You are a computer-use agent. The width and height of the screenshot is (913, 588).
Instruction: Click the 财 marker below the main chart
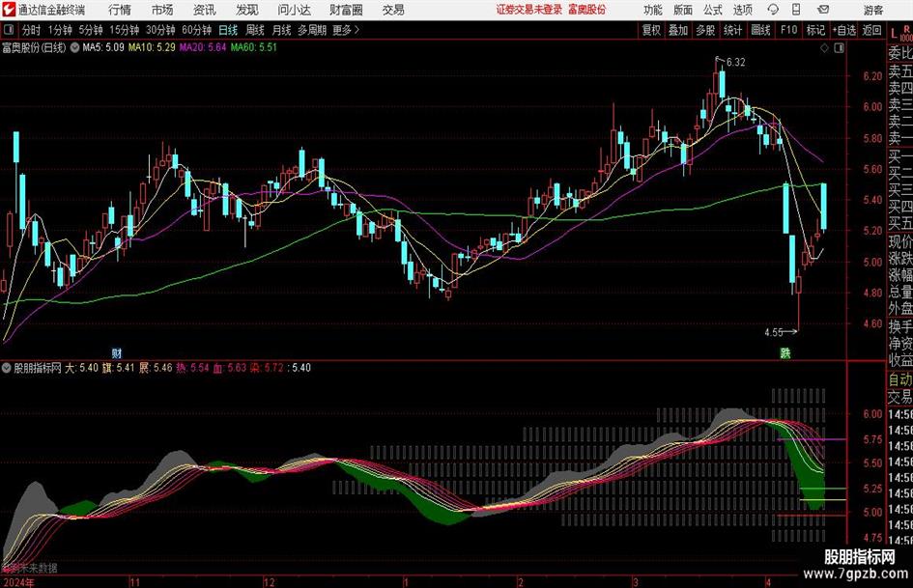pos(117,352)
